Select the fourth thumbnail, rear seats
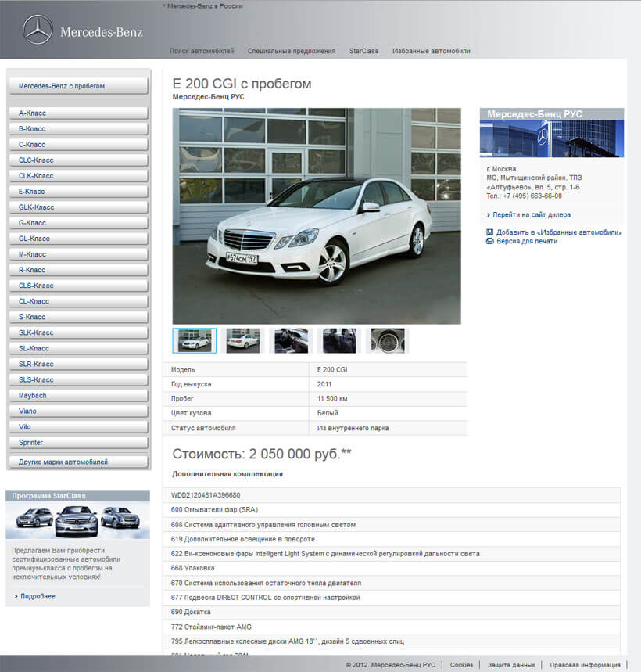Image resolution: width=641 pixels, height=672 pixels. click(339, 341)
